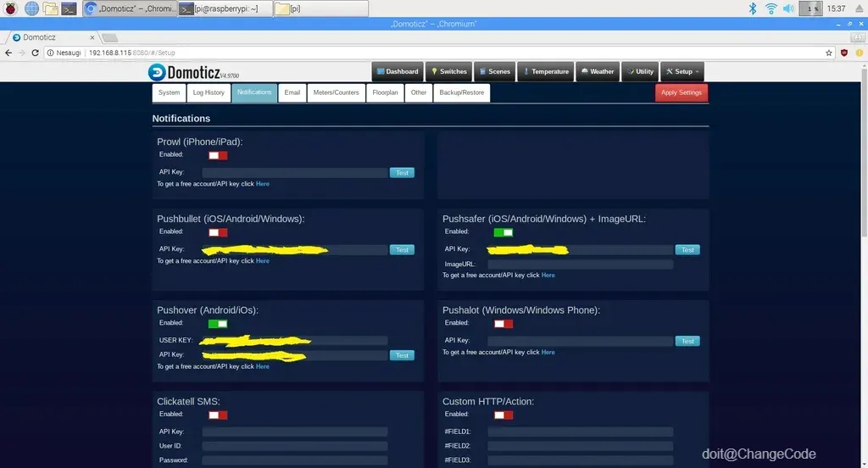Disable the Pushover Enabled switch
The image size is (868, 468).
(x=218, y=324)
